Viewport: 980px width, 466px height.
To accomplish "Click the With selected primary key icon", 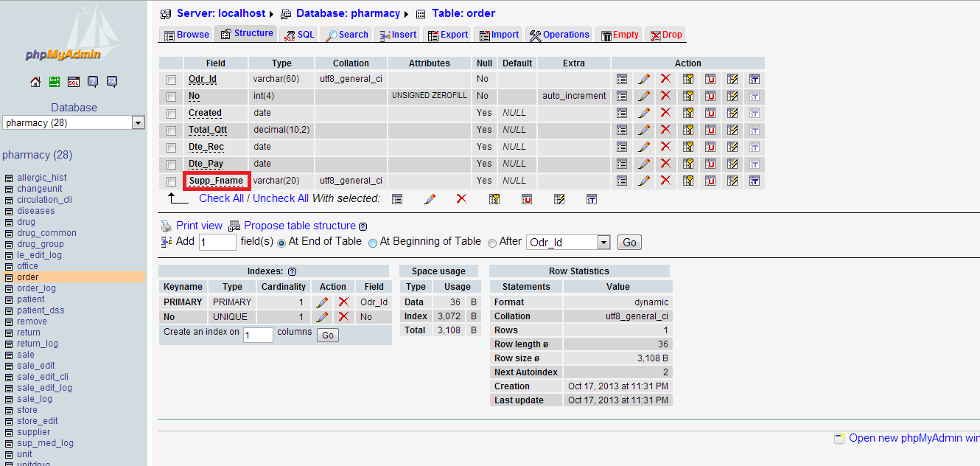I will 494,199.
